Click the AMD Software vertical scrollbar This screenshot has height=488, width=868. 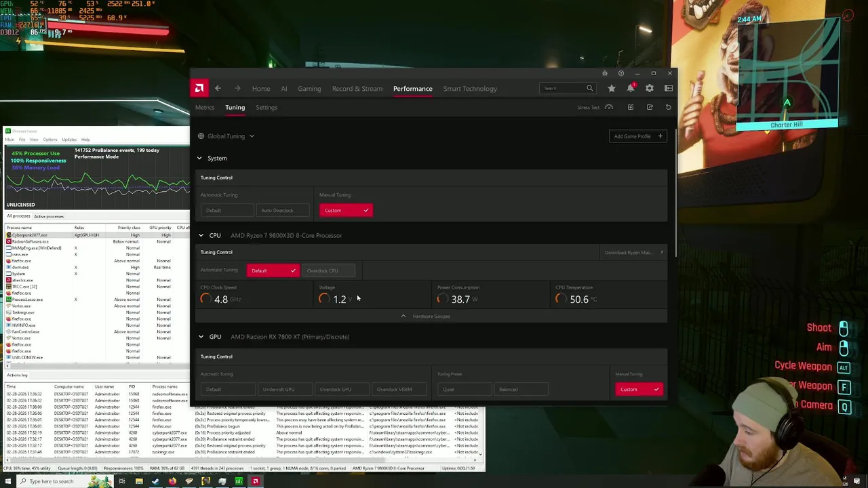[675, 193]
